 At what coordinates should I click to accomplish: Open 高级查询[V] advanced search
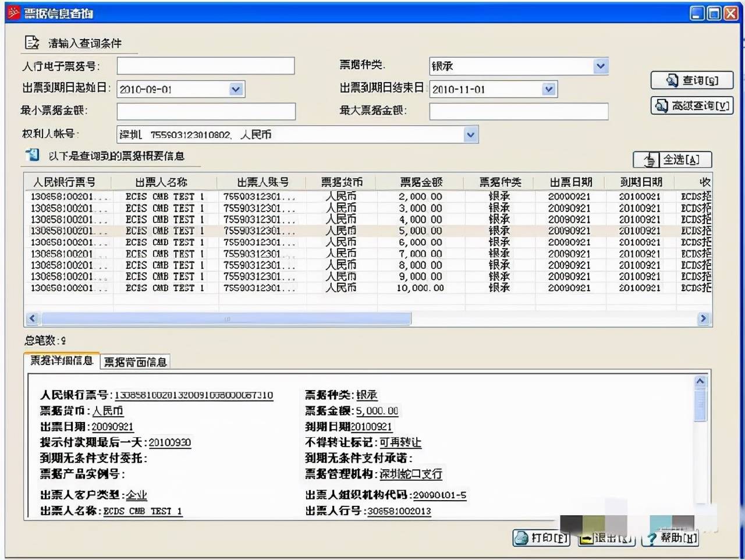coord(691,105)
